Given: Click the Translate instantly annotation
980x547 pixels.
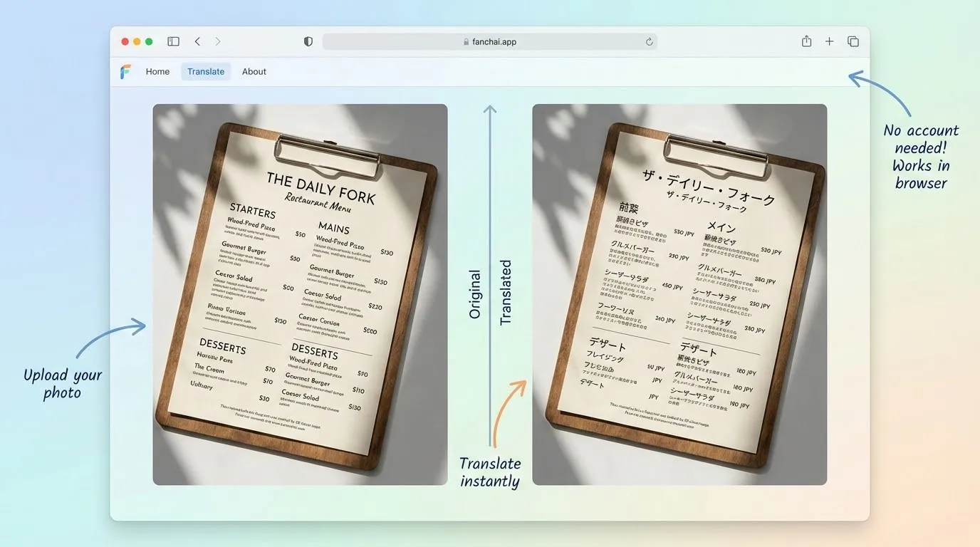Looking at the screenshot, I should (490, 472).
